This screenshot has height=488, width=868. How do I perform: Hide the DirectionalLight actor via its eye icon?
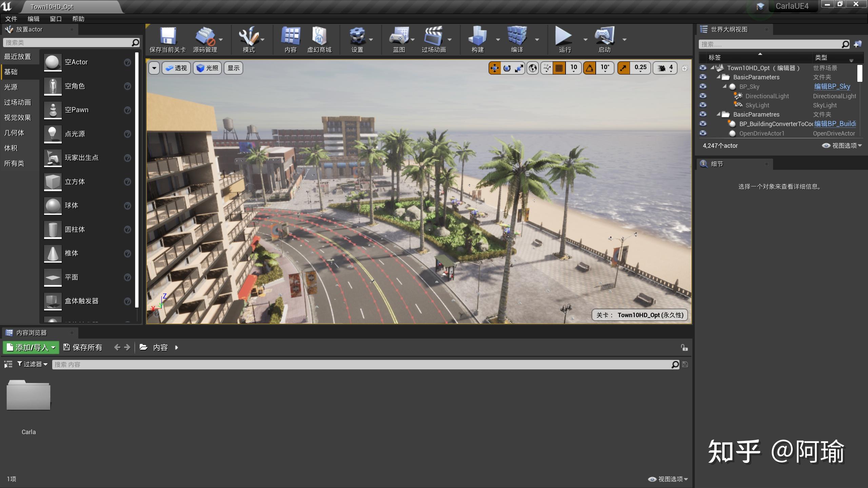(x=703, y=96)
